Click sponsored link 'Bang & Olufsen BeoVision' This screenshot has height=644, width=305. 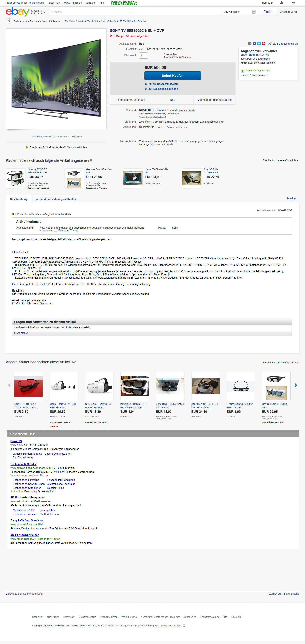27,520
